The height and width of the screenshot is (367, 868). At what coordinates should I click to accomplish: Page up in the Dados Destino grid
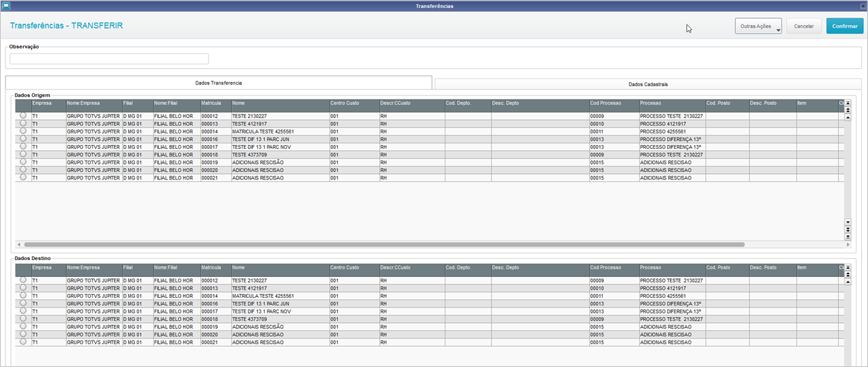847,274
